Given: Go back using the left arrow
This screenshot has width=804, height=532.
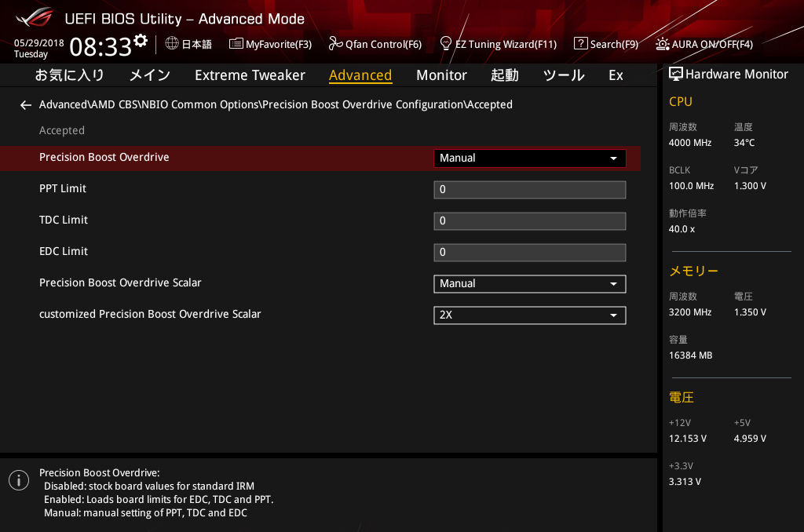Looking at the screenshot, I should [26, 105].
